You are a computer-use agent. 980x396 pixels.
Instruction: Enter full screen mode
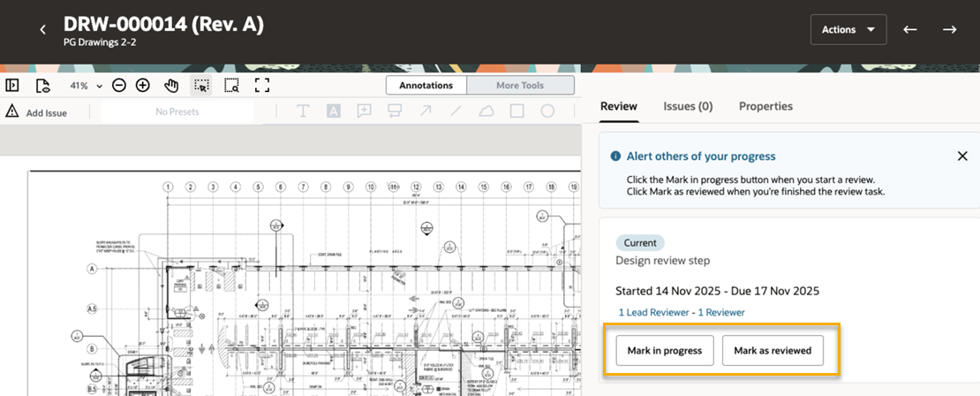(x=261, y=86)
